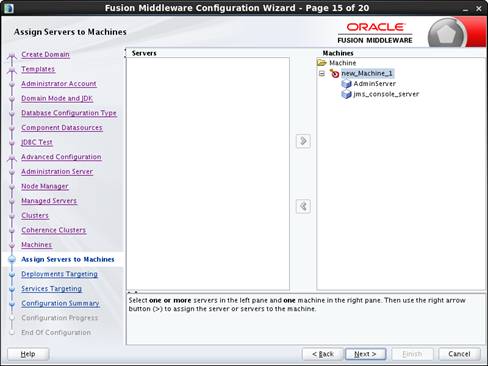Select current Assign Servers to Machines step

68,259
